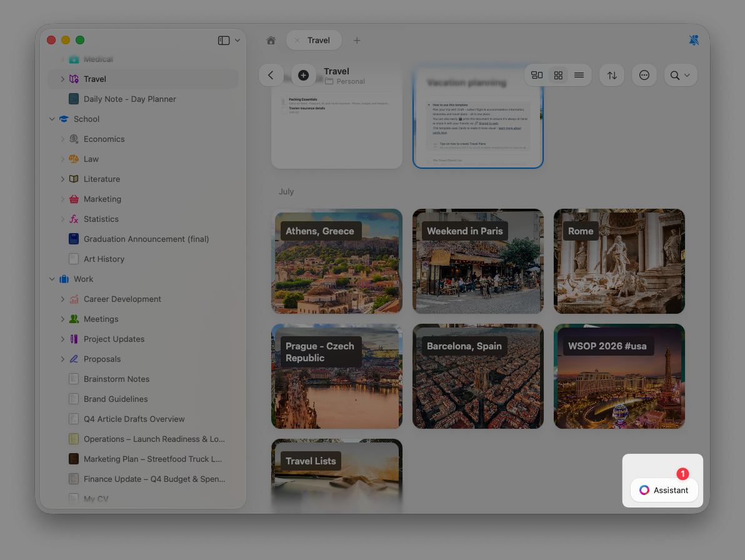This screenshot has width=745, height=560.
Task: Open Finance Update – Q4 Budget document
Action: coord(143,479)
